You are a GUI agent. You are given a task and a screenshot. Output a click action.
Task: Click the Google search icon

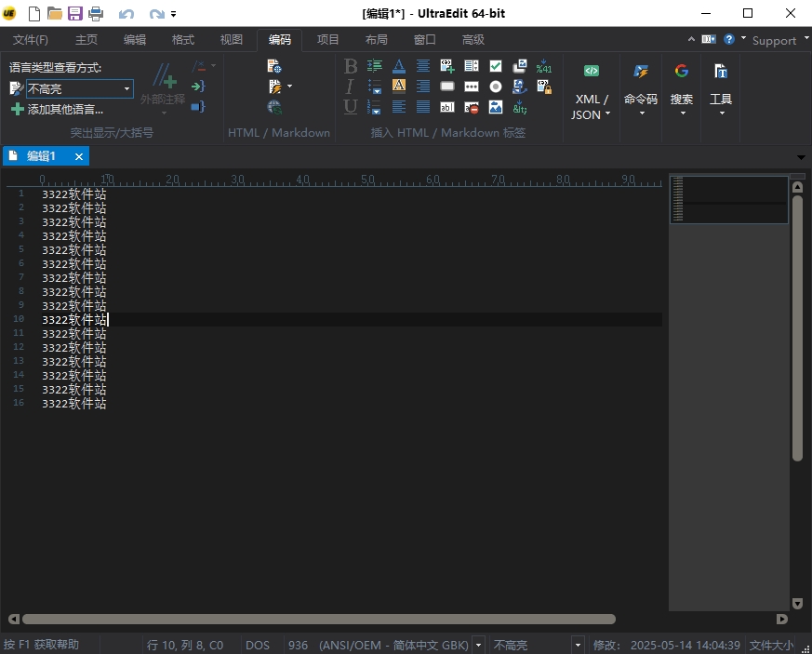coord(682,72)
